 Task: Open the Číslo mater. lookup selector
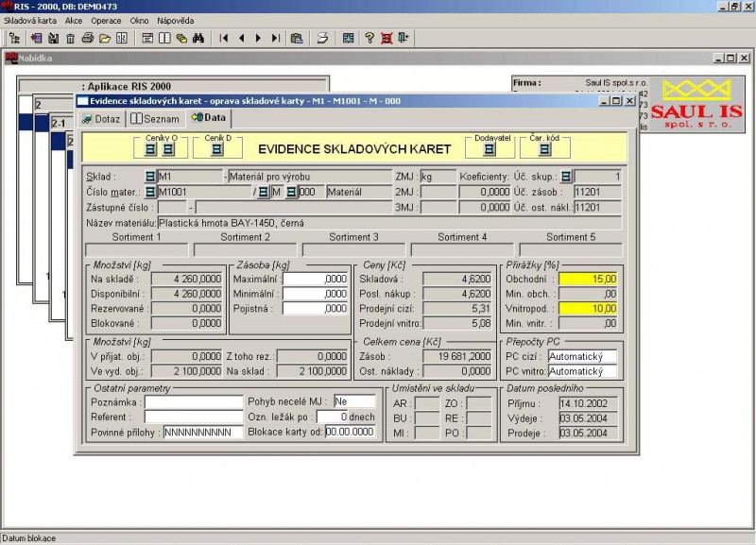[x=149, y=193]
